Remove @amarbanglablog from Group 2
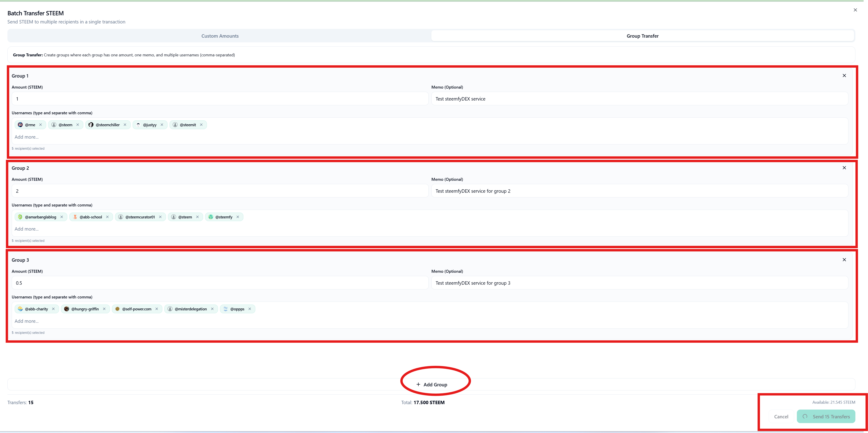Screen dimensions: 868x433 coord(62,217)
